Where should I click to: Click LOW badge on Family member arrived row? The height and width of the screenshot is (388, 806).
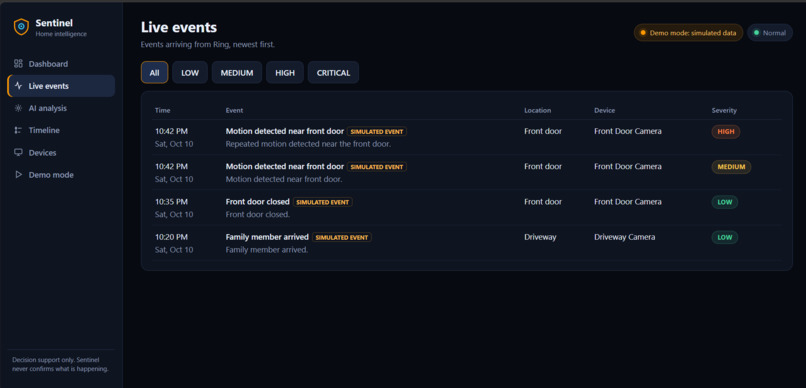(725, 237)
